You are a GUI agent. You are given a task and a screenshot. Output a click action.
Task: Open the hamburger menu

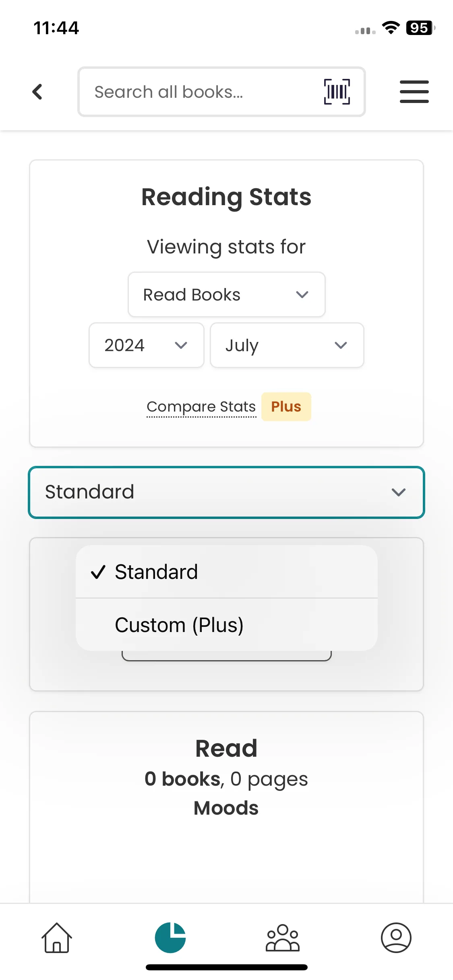414,92
